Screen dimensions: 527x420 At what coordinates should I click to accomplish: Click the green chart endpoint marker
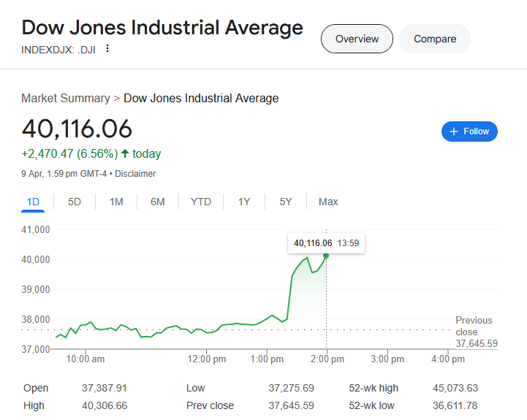point(326,256)
